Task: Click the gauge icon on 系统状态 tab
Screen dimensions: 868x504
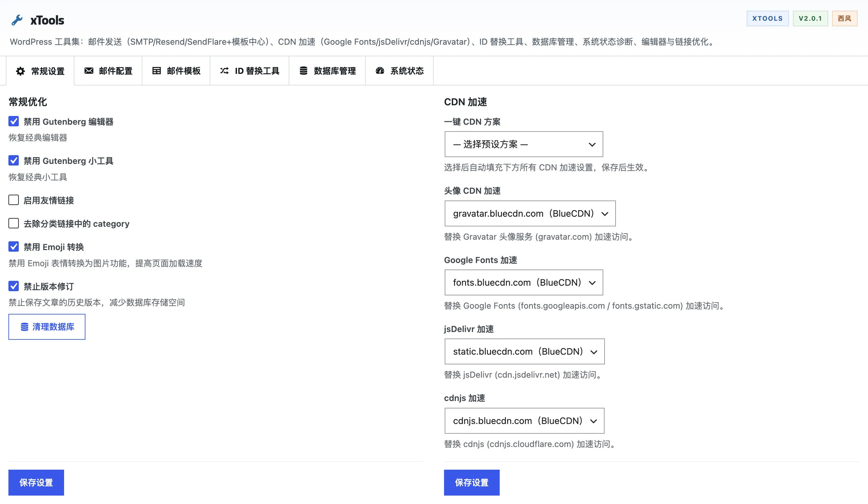Action: pyautogui.click(x=379, y=71)
